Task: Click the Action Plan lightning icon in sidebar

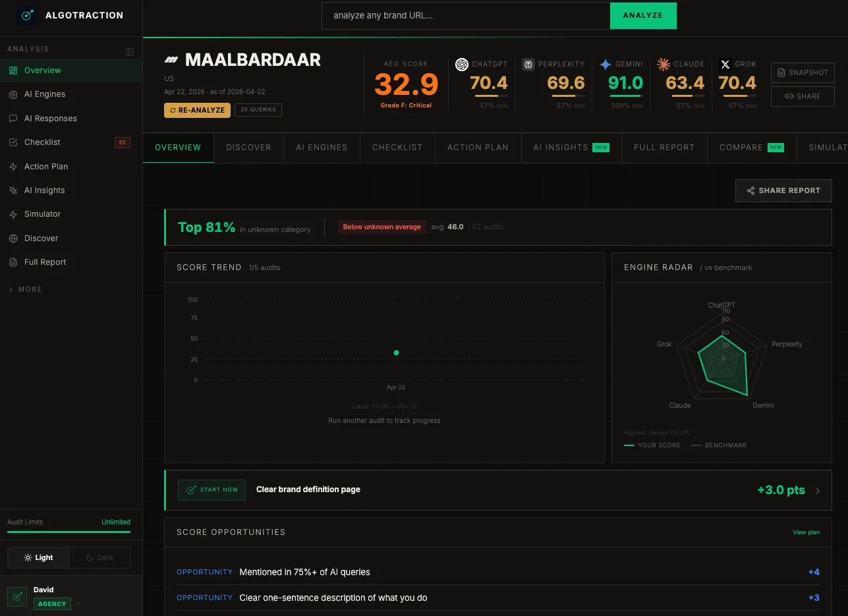Action: tap(13, 167)
